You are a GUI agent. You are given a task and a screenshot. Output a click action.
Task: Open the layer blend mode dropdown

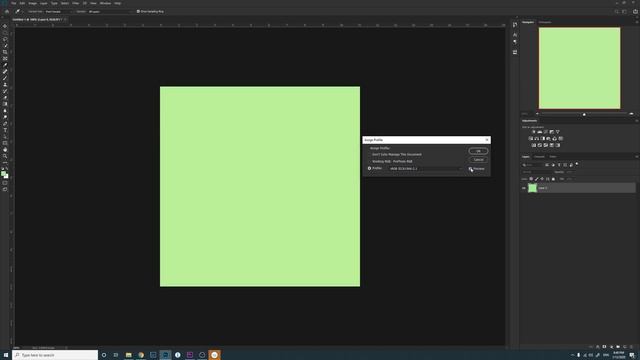click(537, 172)
